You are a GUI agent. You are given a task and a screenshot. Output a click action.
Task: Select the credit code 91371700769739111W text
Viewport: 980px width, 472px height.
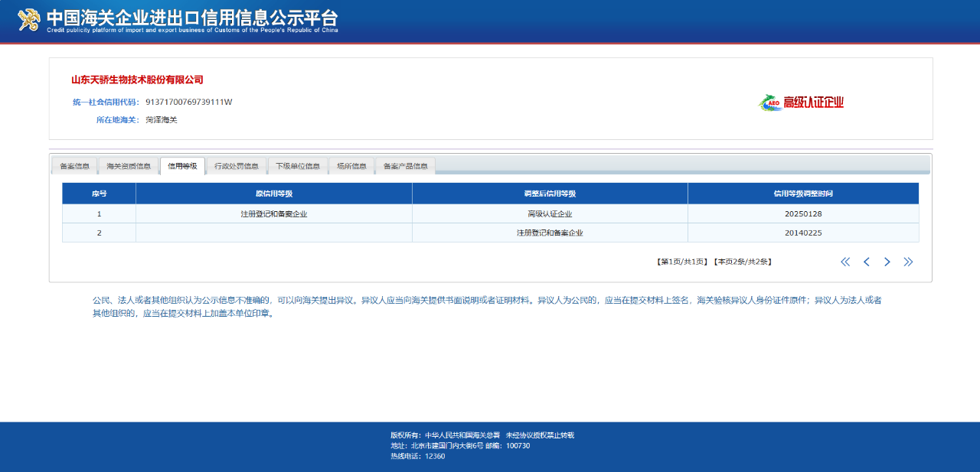(188, 102)
